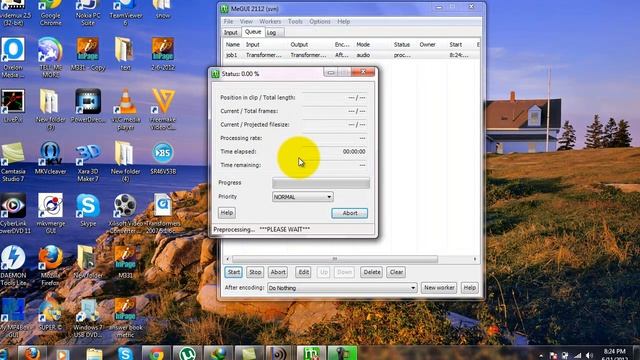This screenshot has height=360, width=640.
Task: Click the 'Time elapsed' value 00:00:00
Action: pyautogui.click(x=354, y=151)
